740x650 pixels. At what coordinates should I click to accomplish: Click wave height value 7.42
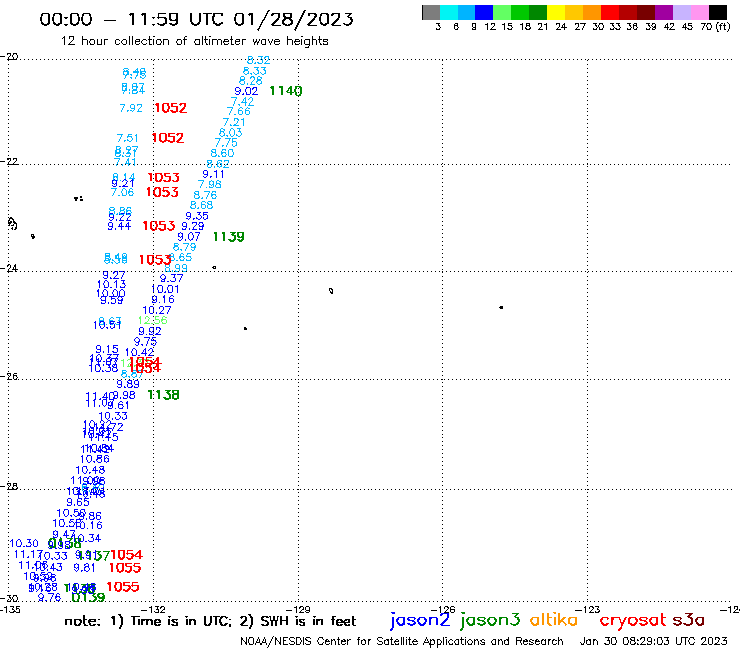click(x=242, y=102)
